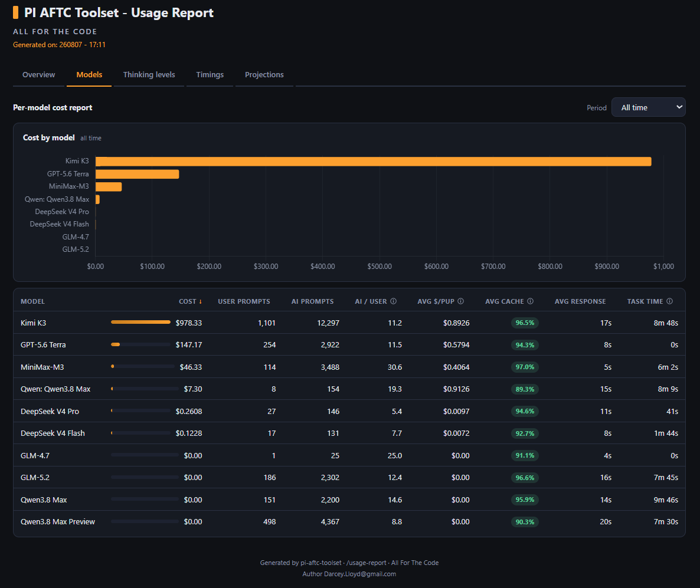The height and width of the screenshot is (588, 700).
Task: Go to the Projections tab
Action: point(264,74)
